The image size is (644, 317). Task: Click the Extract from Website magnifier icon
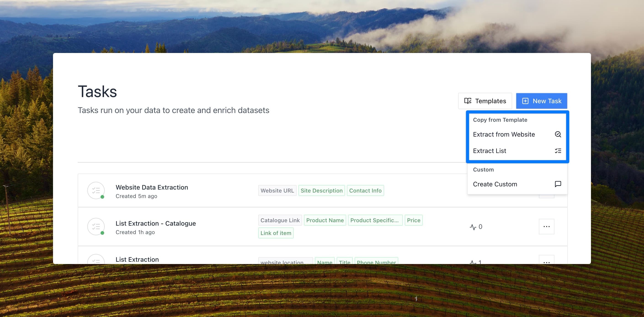(x=558, y=134)
